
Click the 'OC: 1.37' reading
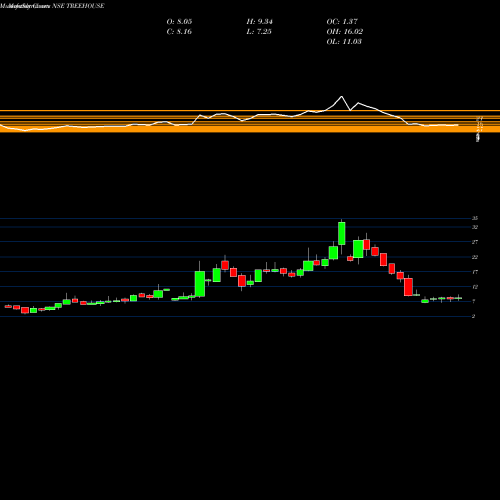pos(342,22)
